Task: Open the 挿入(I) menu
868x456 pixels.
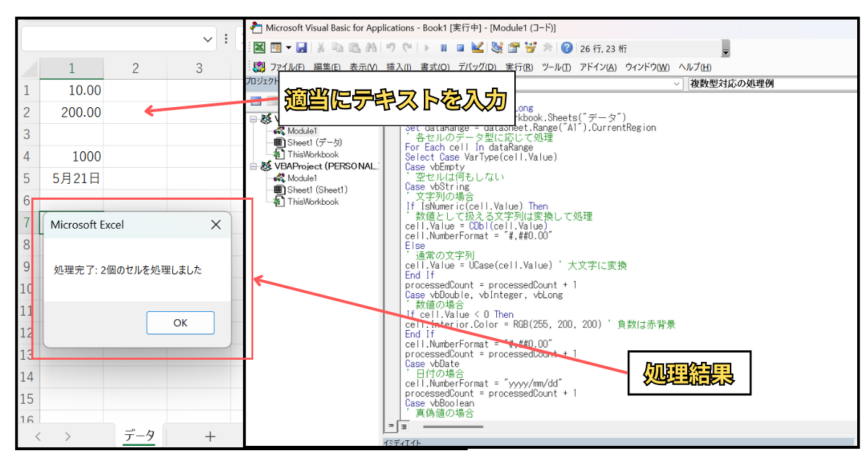Action: [x=399, y=67]
